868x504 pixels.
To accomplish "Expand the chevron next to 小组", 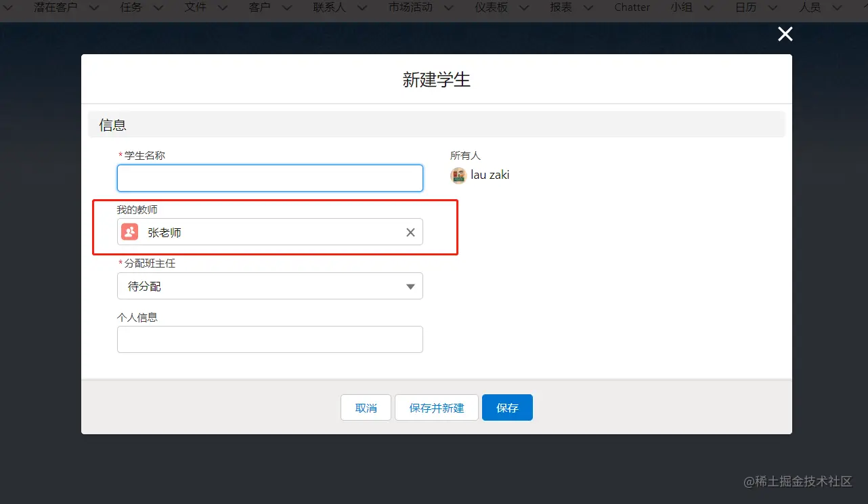I will pyautogui.click(x=708, y=8).
